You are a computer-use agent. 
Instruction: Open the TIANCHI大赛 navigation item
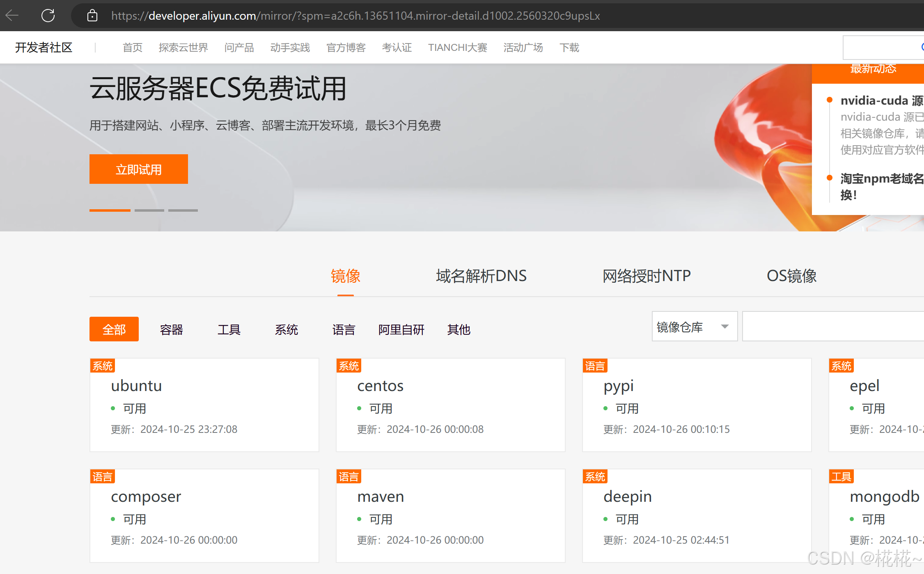pyautogui.click(x=457, y=48)
